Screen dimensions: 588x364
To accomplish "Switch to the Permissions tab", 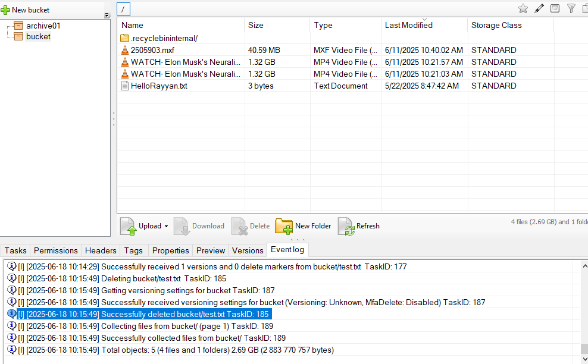I will (55, 250).
